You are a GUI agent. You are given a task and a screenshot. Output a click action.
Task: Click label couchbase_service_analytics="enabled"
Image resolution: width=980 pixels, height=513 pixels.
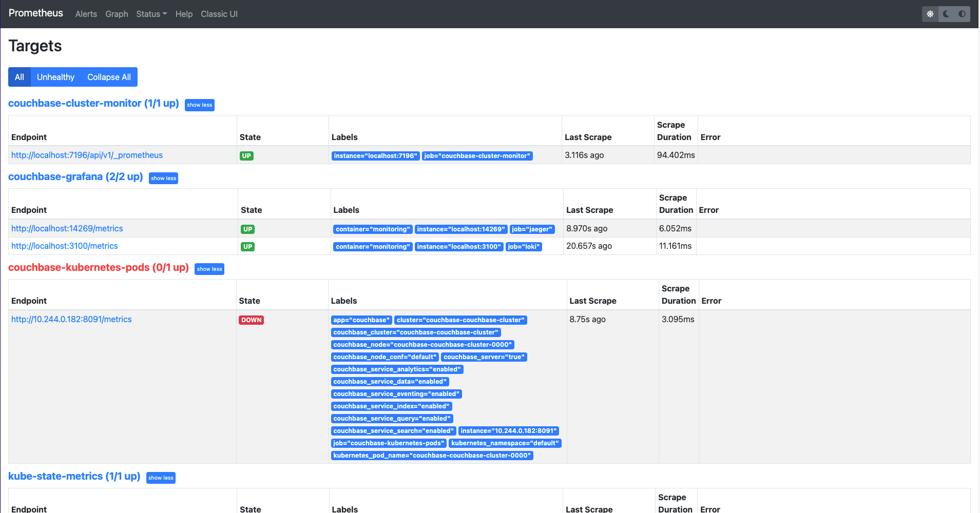(397, 369)
